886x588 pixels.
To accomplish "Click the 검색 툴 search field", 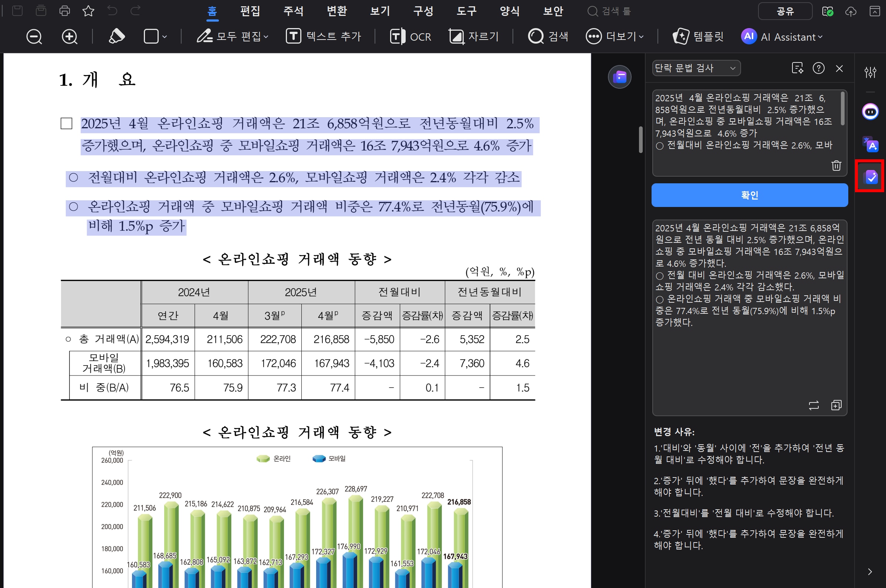I will pyautogui.click(x=609, y=11).
